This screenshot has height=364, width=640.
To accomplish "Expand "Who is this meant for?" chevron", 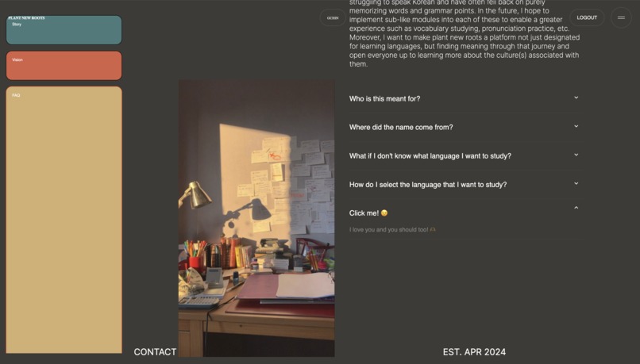I will coord(576,98).
